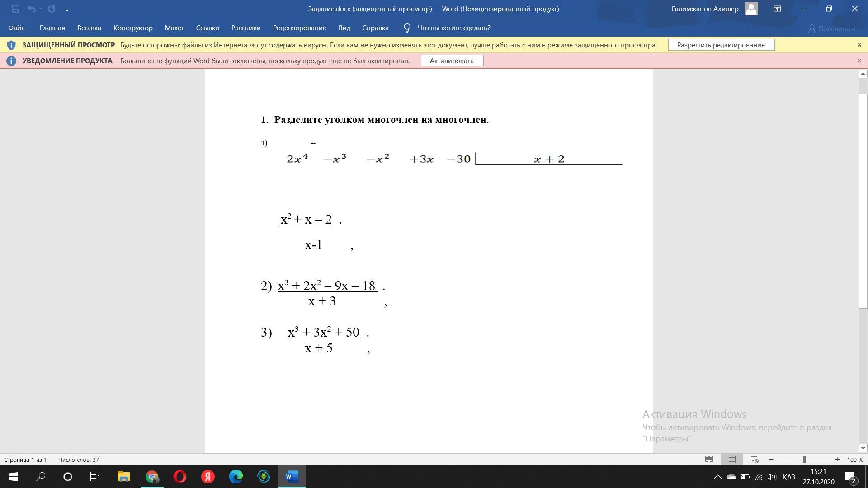Switch to the Вставка tab
Screen dimensions: 868x488
point(89,28)
